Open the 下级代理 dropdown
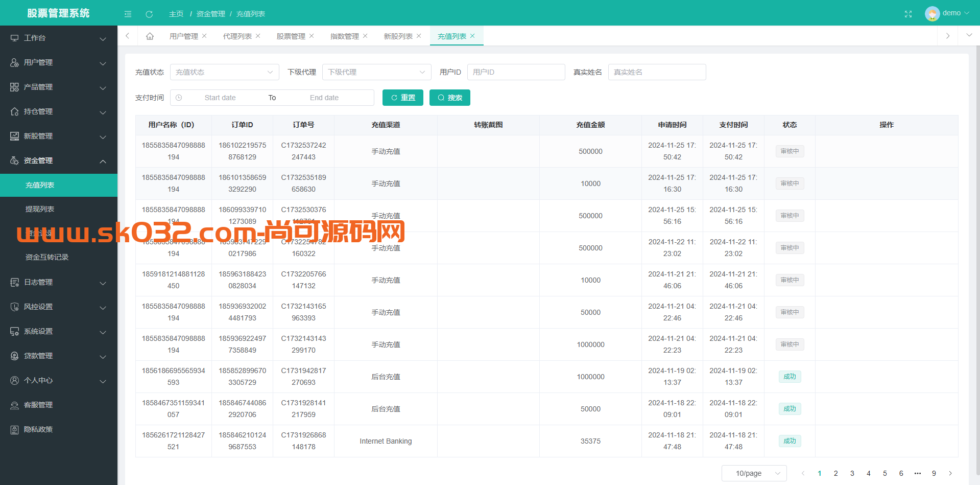Image resolution: width=980 pixels, height=485 pixels. pos(377,72)
